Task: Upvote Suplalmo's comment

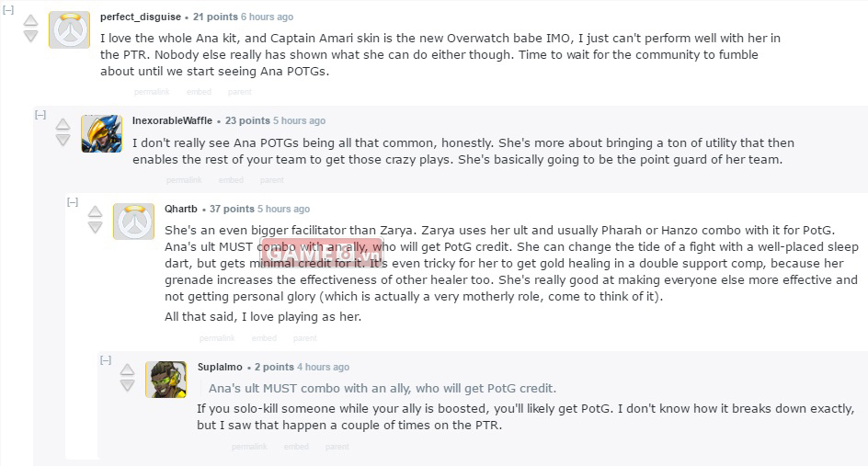Action: tap(128, 369)
